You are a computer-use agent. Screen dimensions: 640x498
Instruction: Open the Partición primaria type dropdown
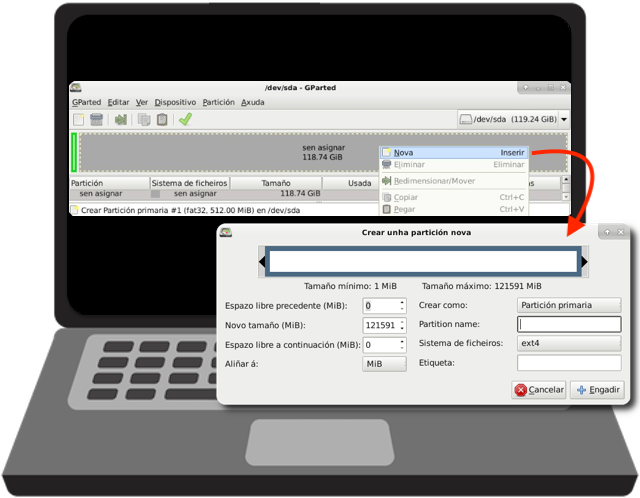pyautogui.click(x=568, y=305)
